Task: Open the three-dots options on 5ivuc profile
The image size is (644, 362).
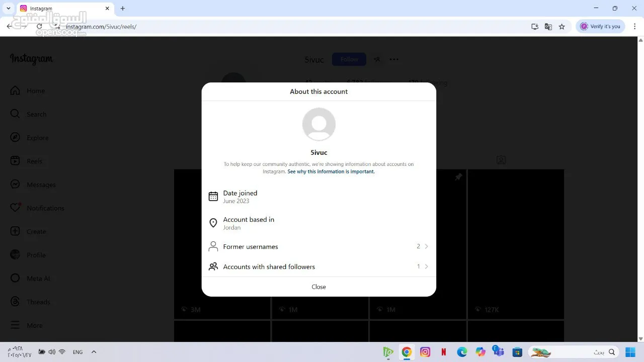Action: pos(394,59)
